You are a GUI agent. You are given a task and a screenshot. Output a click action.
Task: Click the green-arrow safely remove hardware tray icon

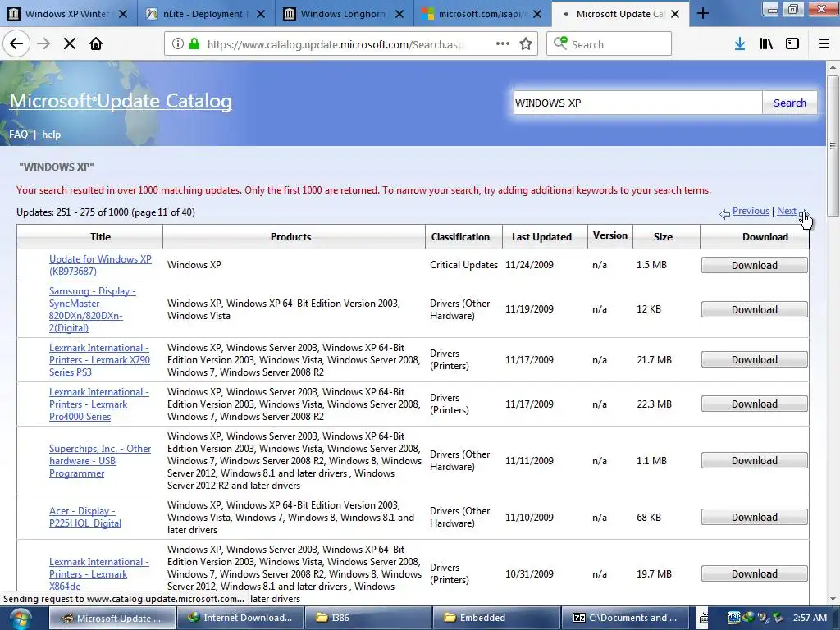click(x=778, y=618)
